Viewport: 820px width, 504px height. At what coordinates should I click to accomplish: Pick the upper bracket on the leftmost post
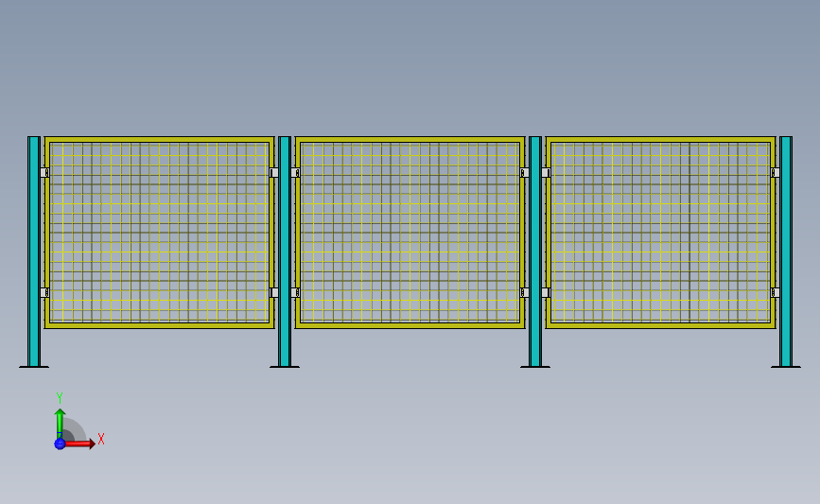(45, 172)
